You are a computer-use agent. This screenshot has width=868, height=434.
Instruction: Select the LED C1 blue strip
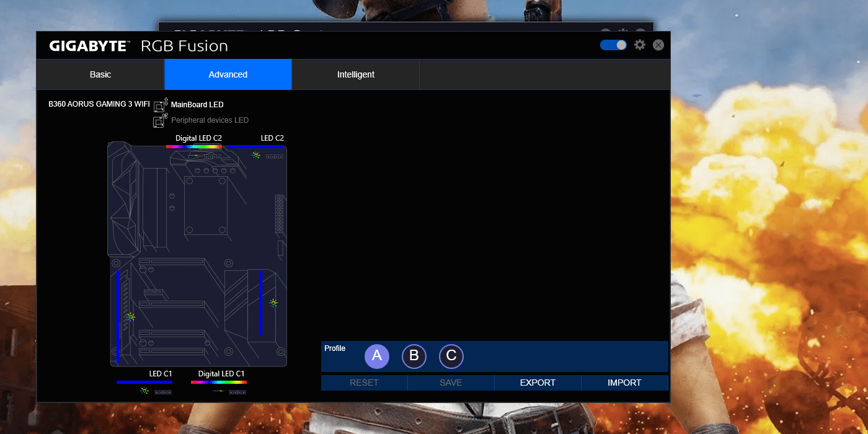(x=144, y=383)
